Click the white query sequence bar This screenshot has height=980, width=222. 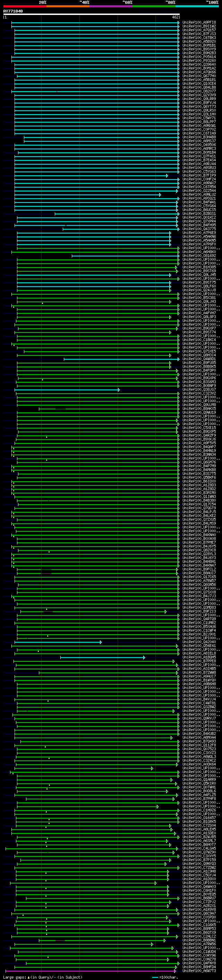pos(92,15)
